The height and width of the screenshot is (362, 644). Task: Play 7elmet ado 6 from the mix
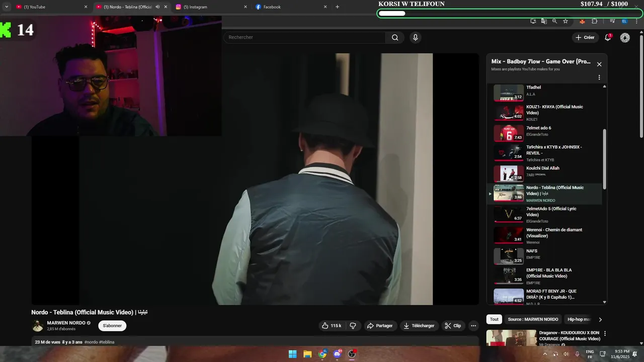(x=544, y=133)
